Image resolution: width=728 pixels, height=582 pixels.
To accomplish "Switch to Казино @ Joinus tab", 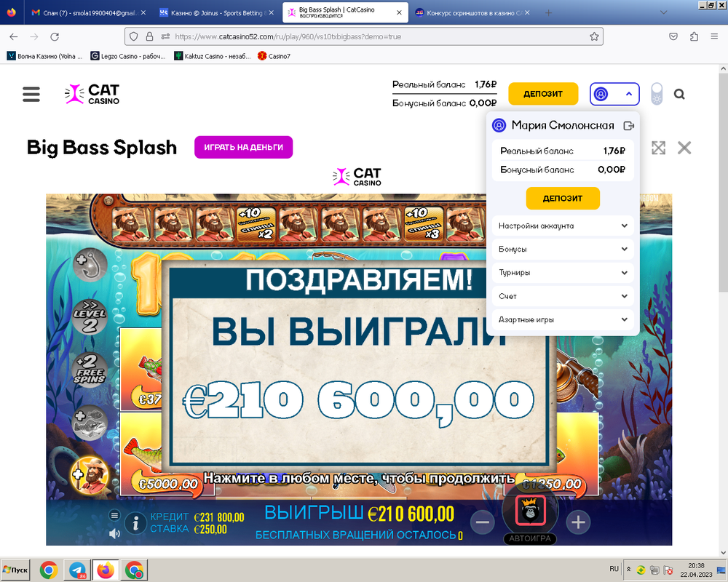I will [x=216, y=13].
